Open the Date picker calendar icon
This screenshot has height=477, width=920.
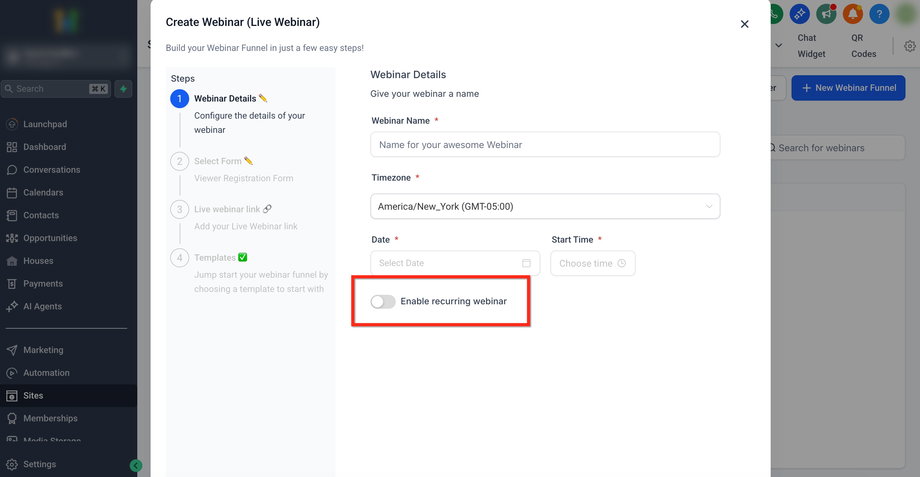click(526, 263)
